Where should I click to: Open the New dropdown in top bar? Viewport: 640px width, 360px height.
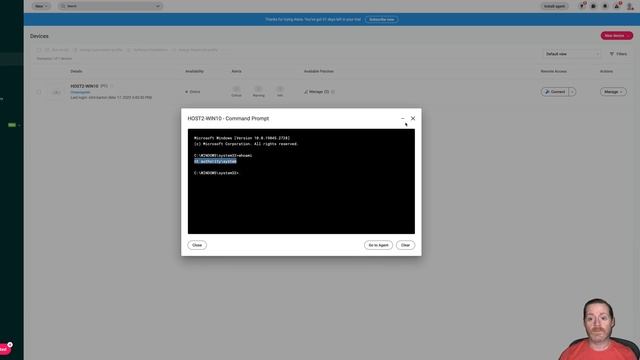[x=41, y=6]
